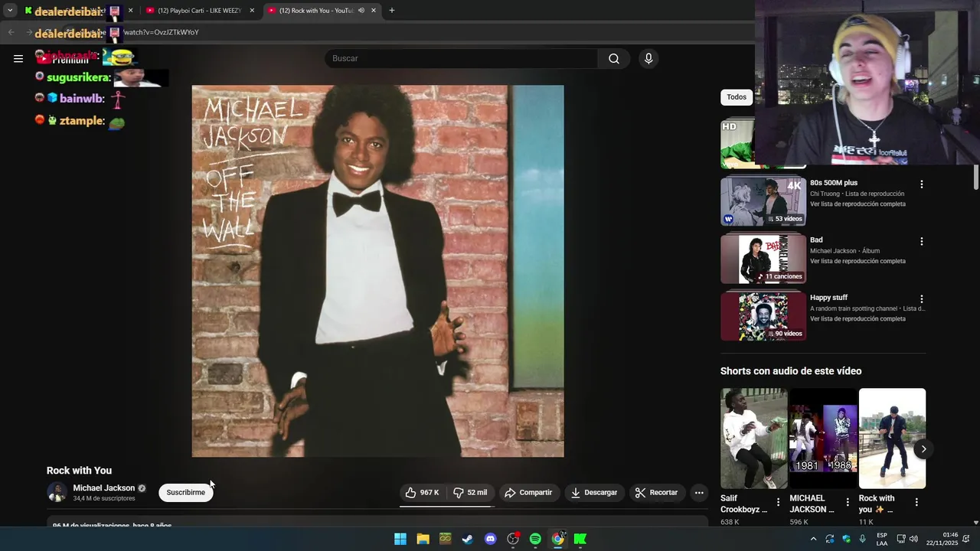980x551 pixels.
Task: Go back in the browser
Action: coord(11,32)
